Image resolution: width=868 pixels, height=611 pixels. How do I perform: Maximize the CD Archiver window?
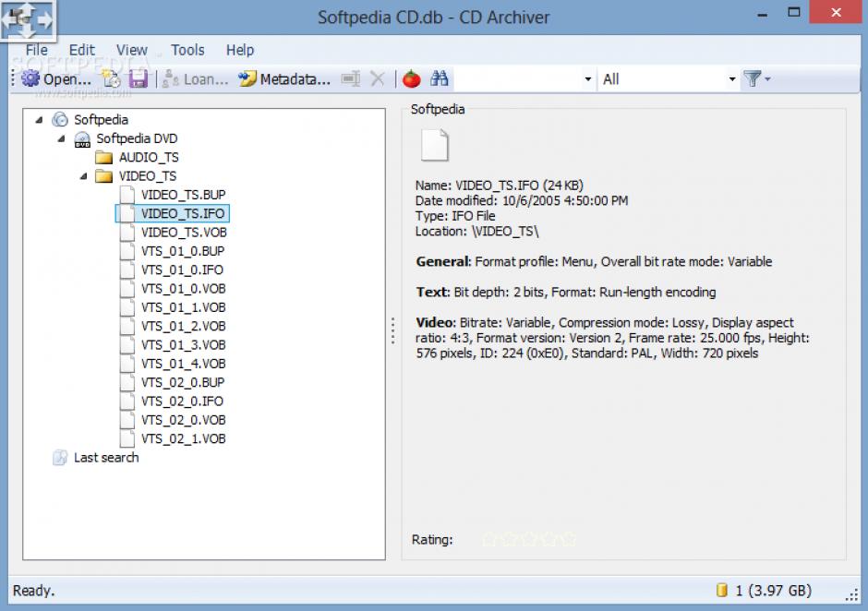coord(794,12)
